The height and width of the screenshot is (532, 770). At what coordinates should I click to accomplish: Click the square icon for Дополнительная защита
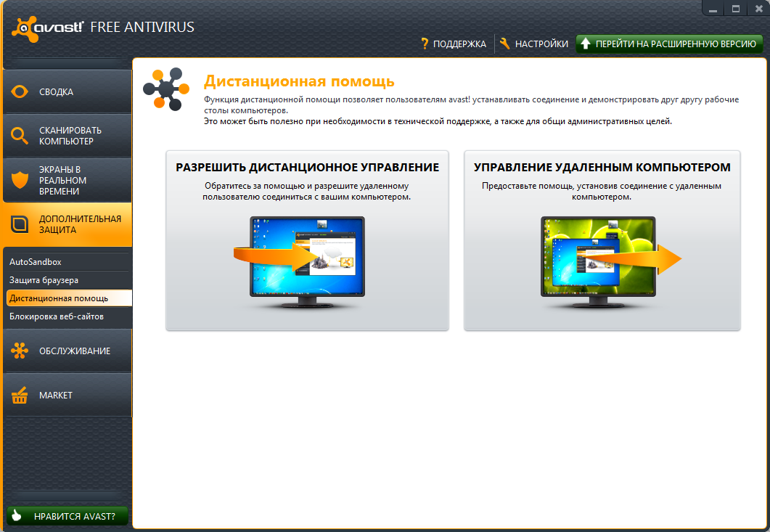pyautogui.click(x=20, y=224)
